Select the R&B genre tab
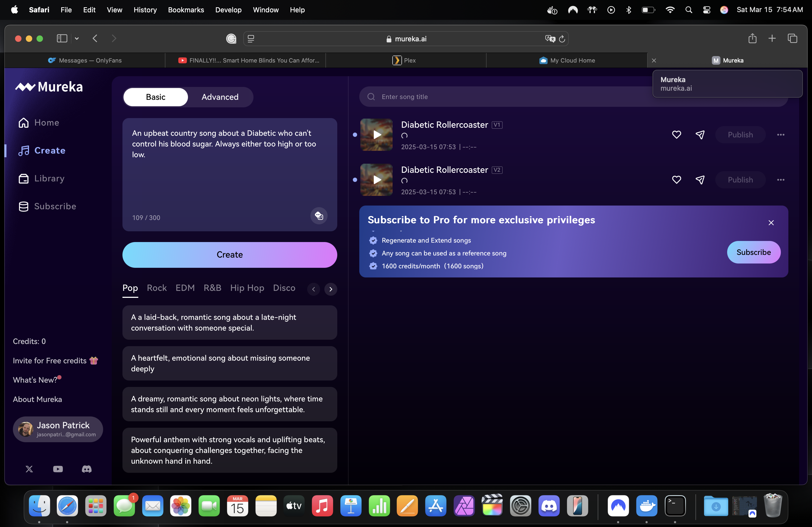The width and height of the screenshot is (812, 527). [212, 288]
